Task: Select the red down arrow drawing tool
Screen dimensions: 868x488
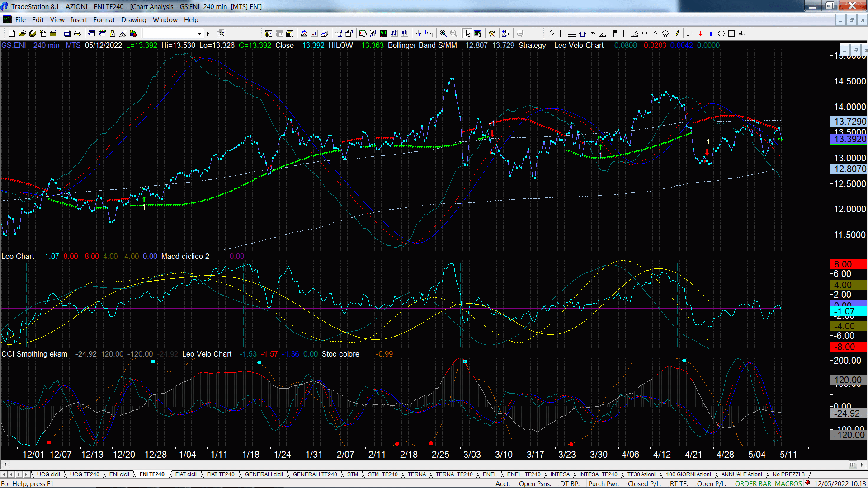Action: point(700,33)
